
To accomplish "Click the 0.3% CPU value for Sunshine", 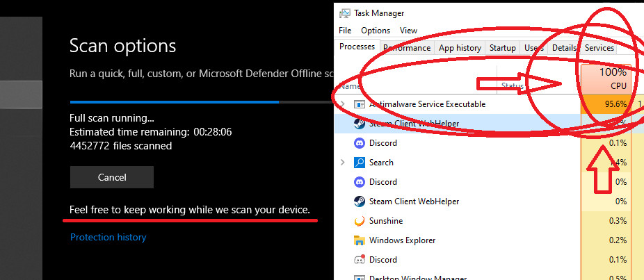I will (618, 221).
